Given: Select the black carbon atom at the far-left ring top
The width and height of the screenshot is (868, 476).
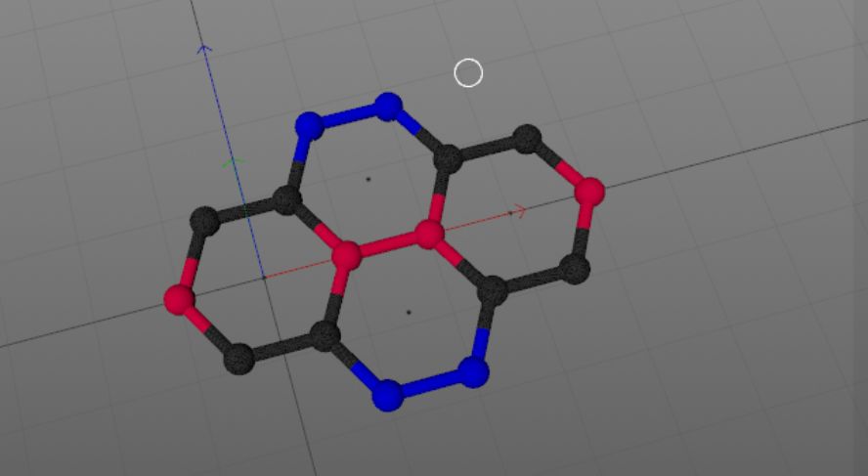Looking at the screenshot, I should pyautogui.click(x=205, y=222).
